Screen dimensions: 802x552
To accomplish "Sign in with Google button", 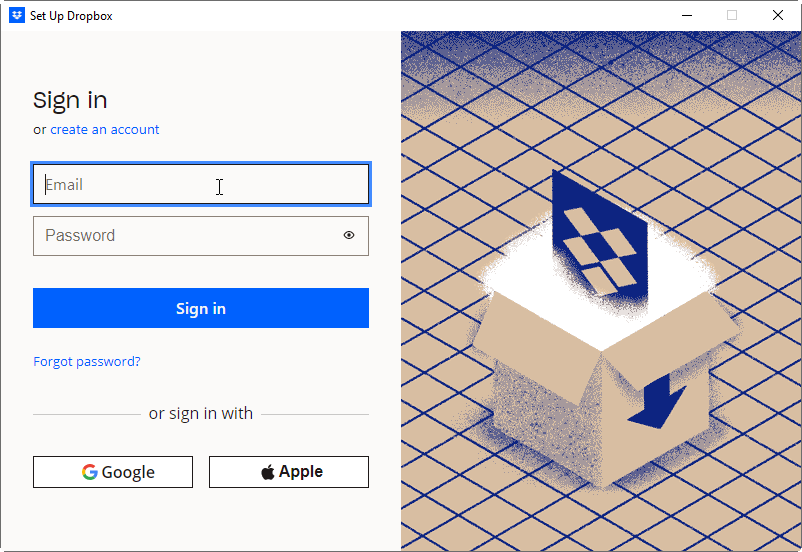I will coord(113,472).
